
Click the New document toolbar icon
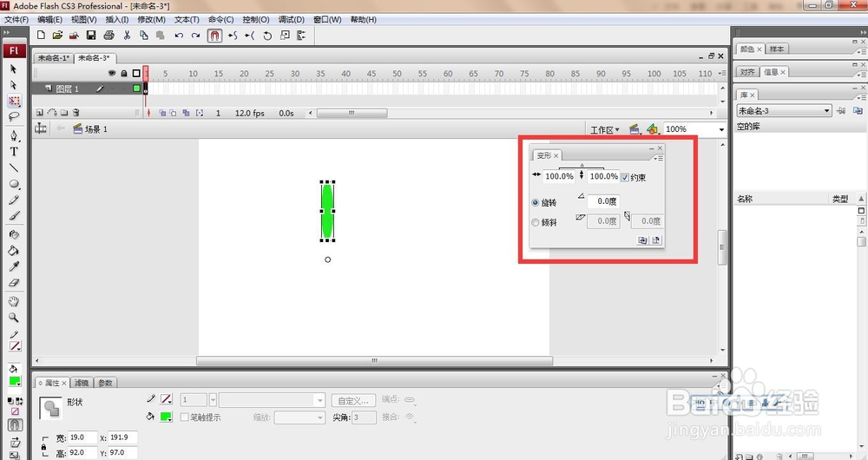click(41, 36)
